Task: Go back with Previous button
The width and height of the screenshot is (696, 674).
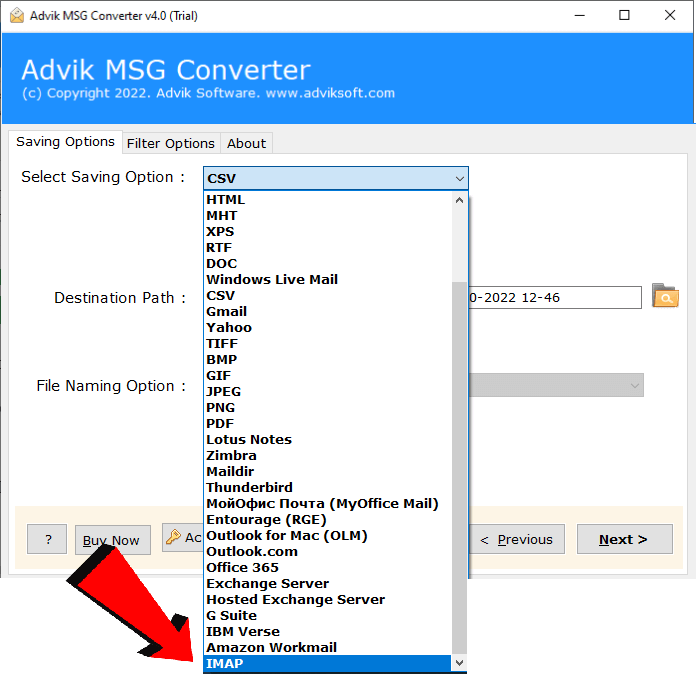Action: tap(517, 539)
